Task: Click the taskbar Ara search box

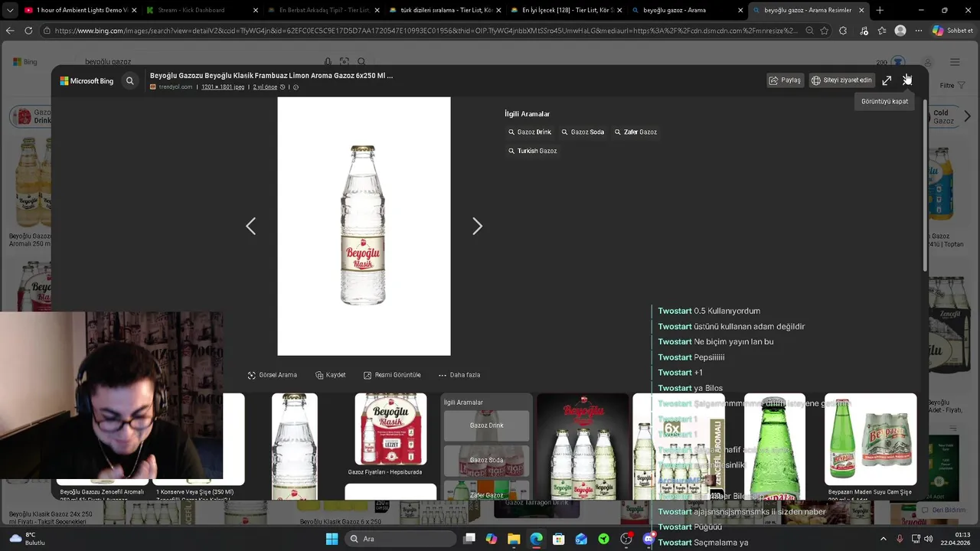Action: [400, 539]
